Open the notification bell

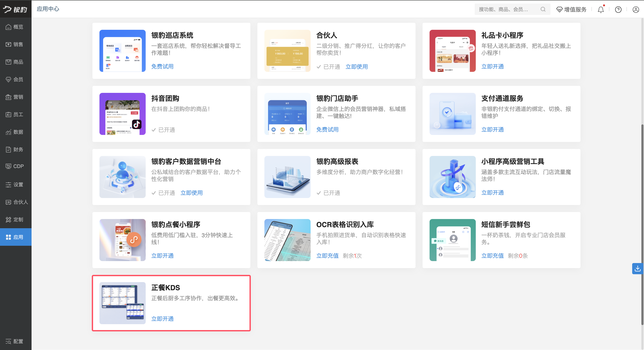coord(601,9)
